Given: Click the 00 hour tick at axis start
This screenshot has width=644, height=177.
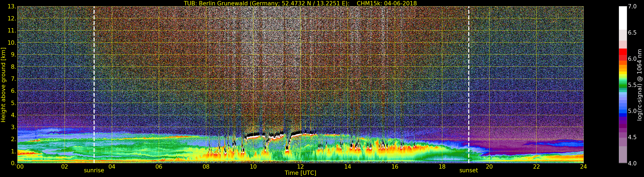Looking at the screenshot, I should tap(20, 167).
